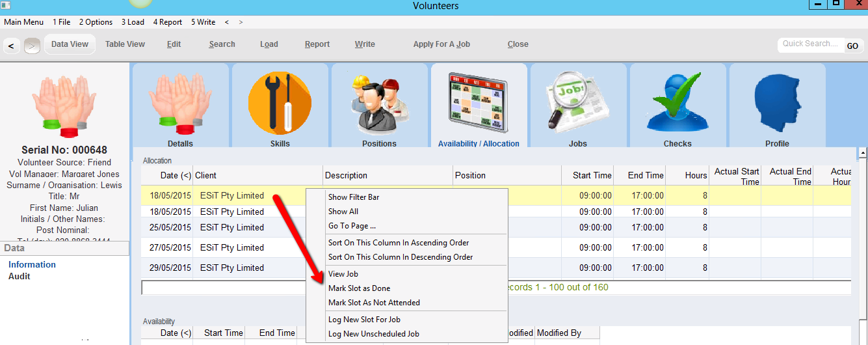The image size is (868, 345).
Task: Select Log New Unscheduled Job
Action: 373,334
